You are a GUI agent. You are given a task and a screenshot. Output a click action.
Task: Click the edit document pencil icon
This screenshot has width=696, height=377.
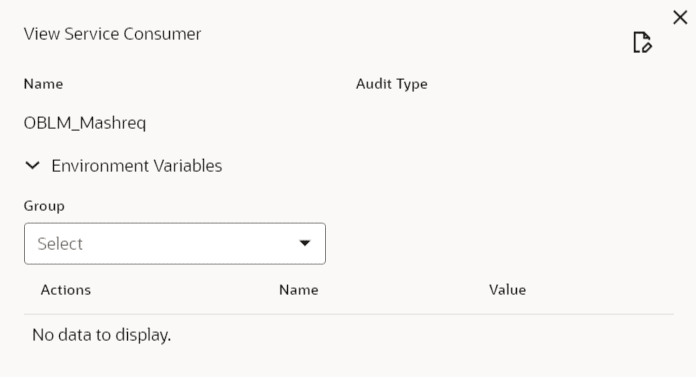pyautogui.click(x=642, y=43)
